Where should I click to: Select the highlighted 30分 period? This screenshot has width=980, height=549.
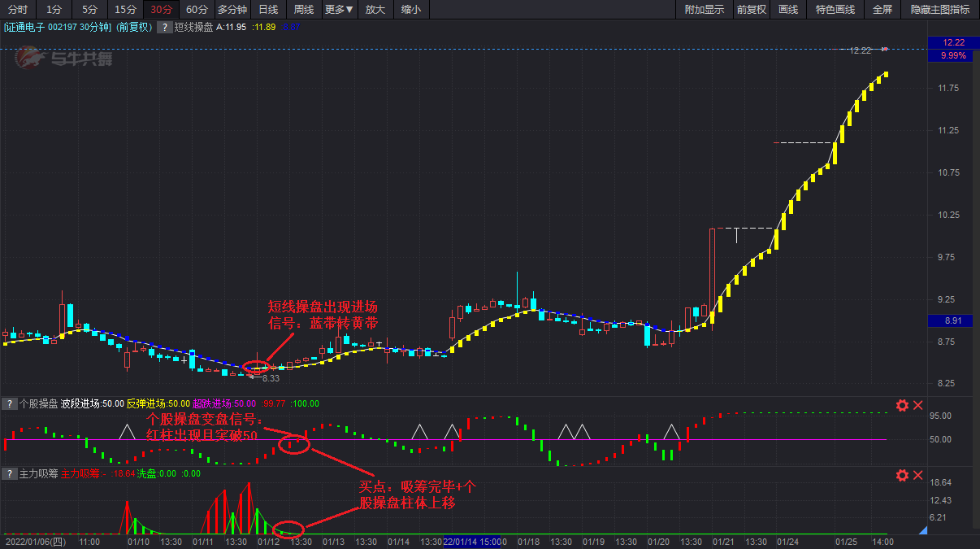tap(161, 10)
